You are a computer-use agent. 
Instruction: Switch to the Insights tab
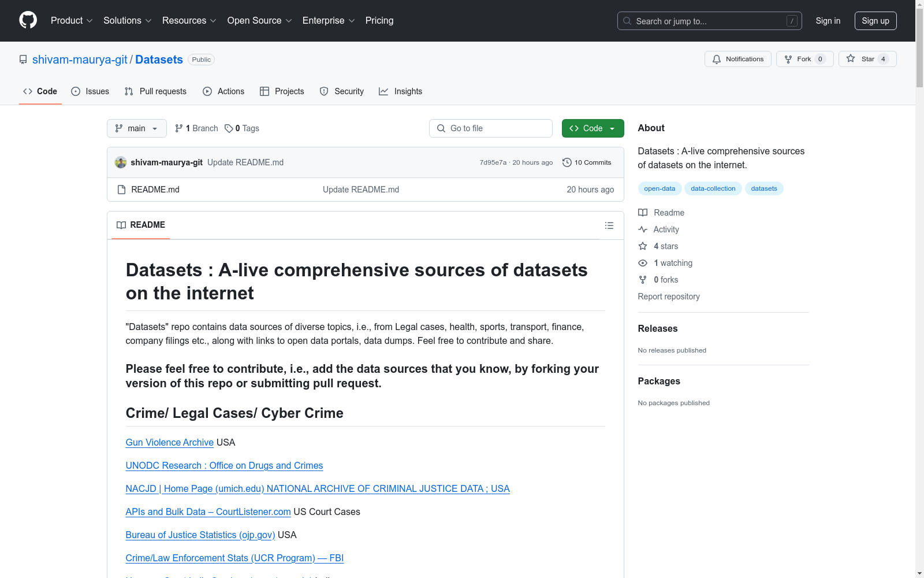click(x=401, y=91)
